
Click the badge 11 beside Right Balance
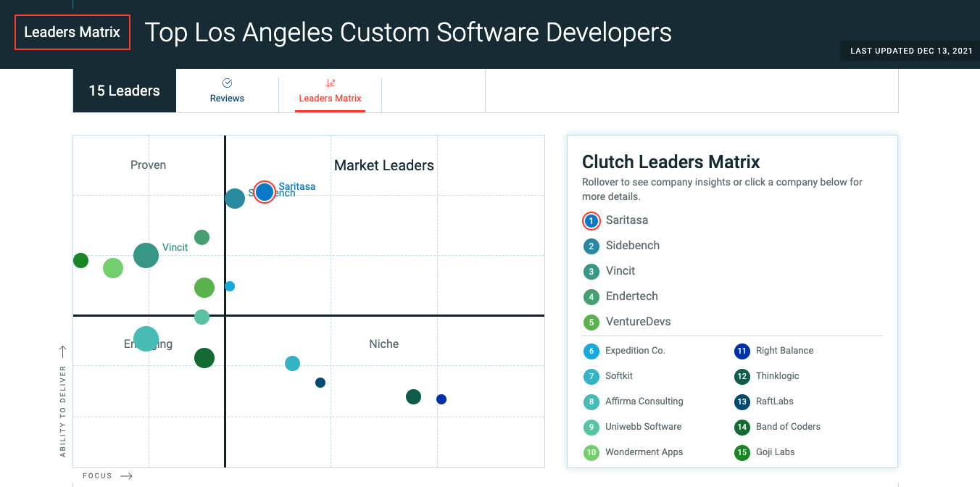coord(741,351)
